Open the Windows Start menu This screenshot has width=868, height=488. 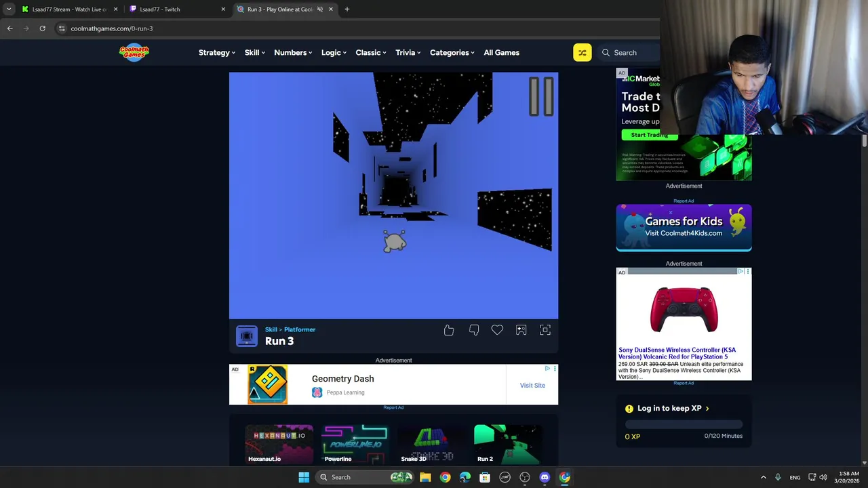click(x=304, y=477)
